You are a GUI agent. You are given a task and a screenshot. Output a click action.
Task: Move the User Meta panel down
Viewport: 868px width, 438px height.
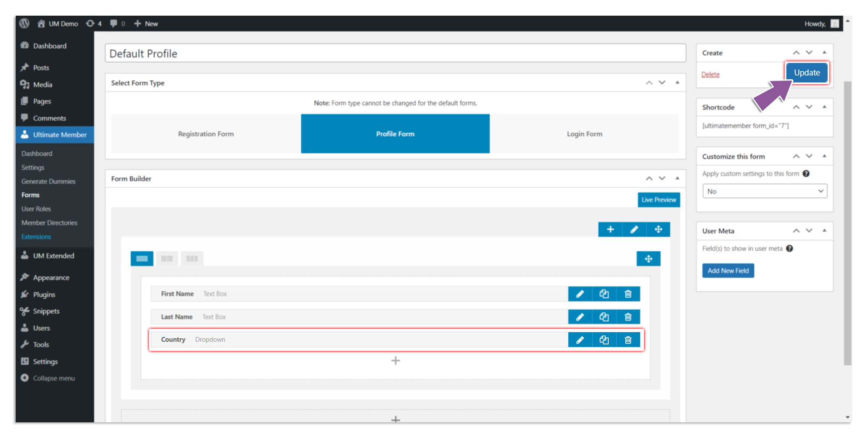pyautogui.click(x=809, y=231)
